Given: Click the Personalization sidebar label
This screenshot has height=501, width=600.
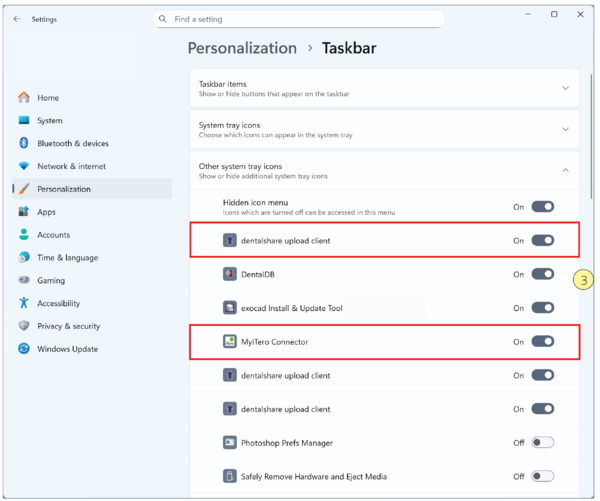Looking at the screenshot, I should 64,189.
